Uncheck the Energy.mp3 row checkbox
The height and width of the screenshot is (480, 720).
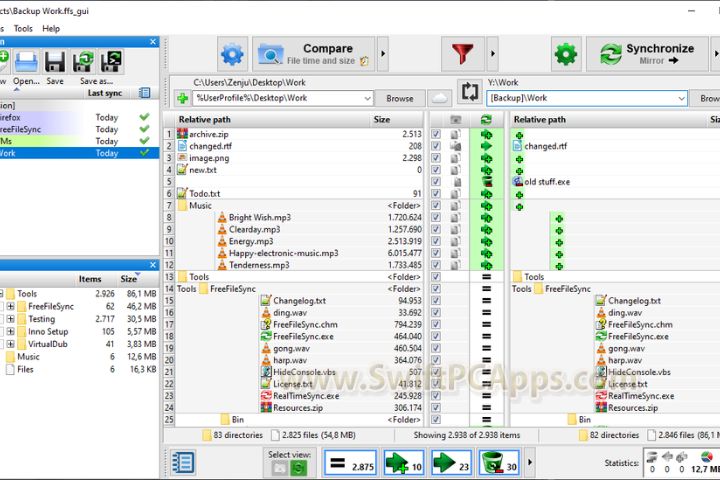pyautogui.click(x=436, y=241)
